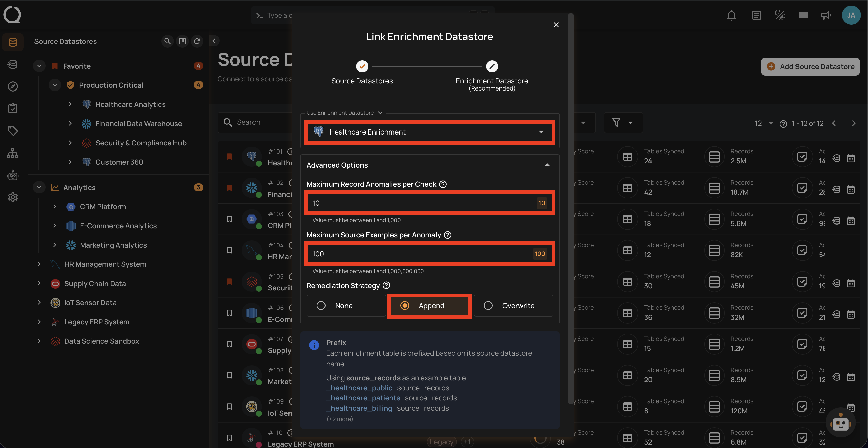Open the Healthcare Enrichment datastore dropdown
The image size is (868, 448).
point(429,132)
